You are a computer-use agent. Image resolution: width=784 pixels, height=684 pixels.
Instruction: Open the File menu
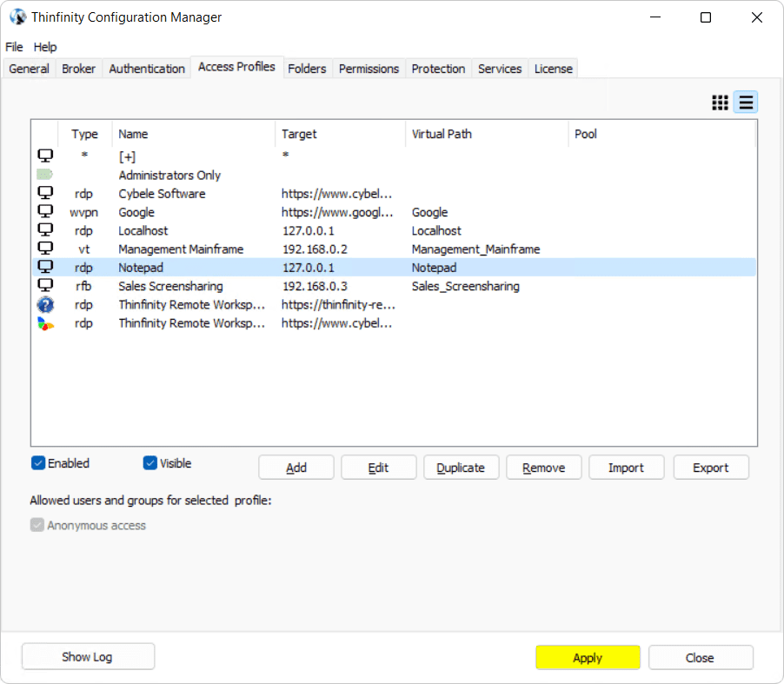(14, 47)
